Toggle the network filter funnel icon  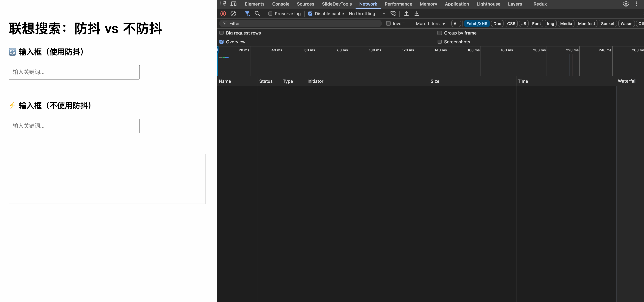[x=247, y=14]
